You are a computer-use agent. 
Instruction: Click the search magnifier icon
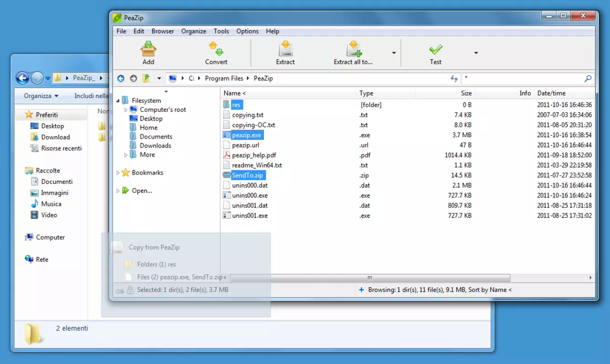coord(588,78)
